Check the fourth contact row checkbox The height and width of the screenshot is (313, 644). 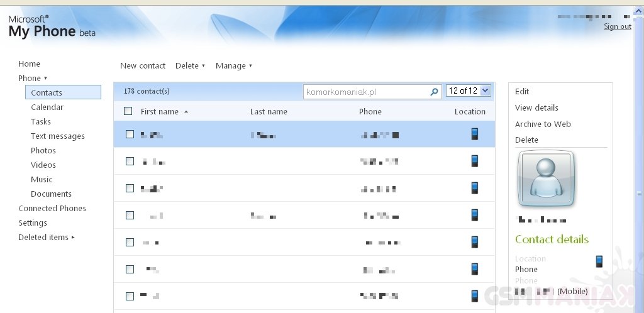click(130, 216)
